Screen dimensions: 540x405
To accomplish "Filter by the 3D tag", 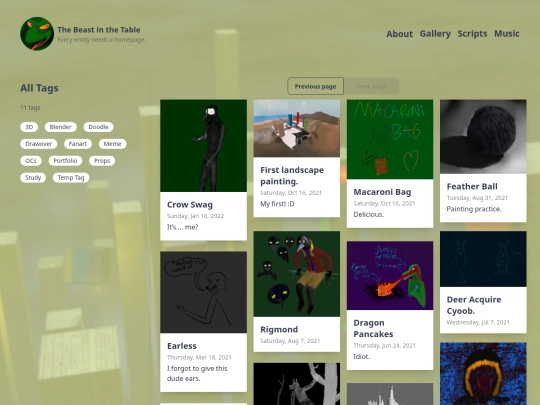I will coord(29,127).
